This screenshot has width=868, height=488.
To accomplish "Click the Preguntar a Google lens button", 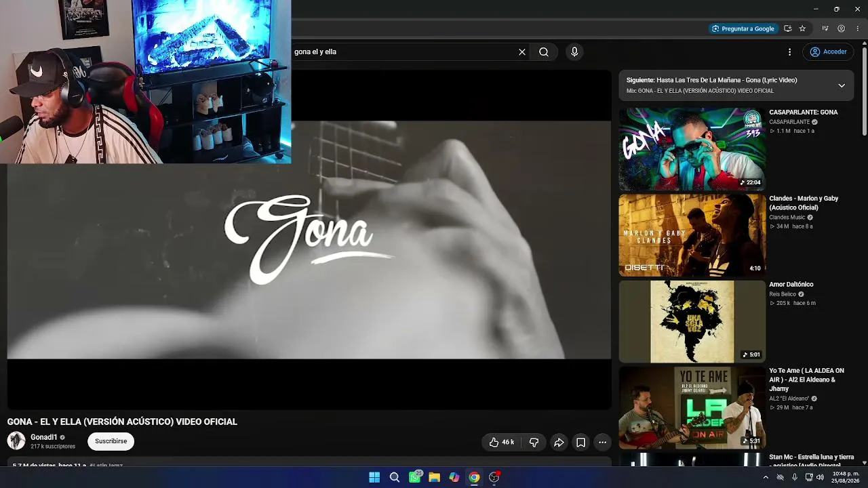I will [x=743, y=28].
